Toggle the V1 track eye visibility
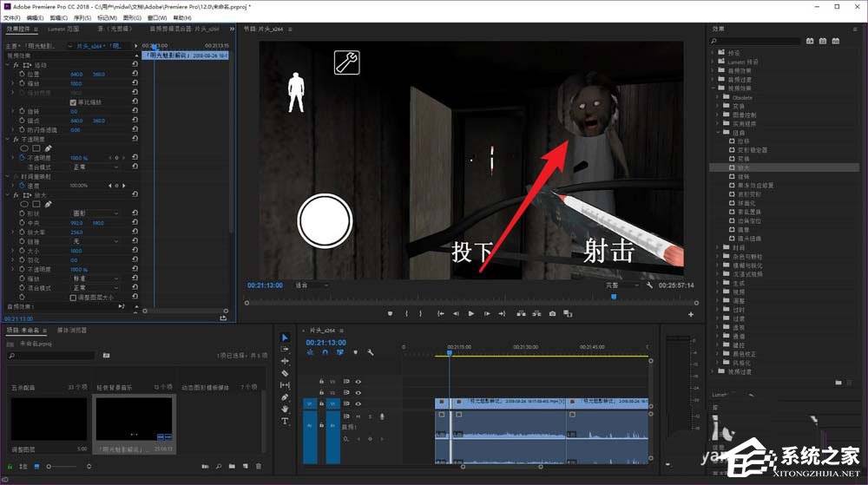Screen dimensions: 868x485 click(x=358, y=403)
